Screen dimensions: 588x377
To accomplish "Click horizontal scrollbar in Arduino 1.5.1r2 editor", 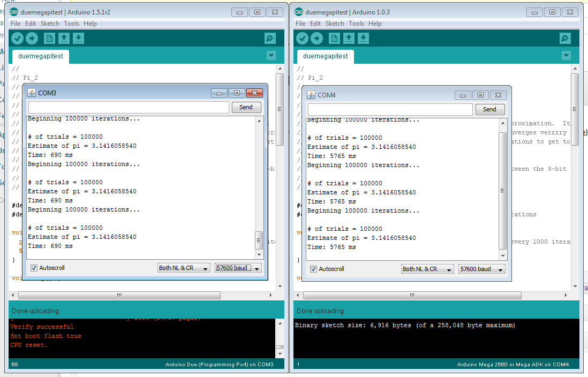I will click(119, 295).
